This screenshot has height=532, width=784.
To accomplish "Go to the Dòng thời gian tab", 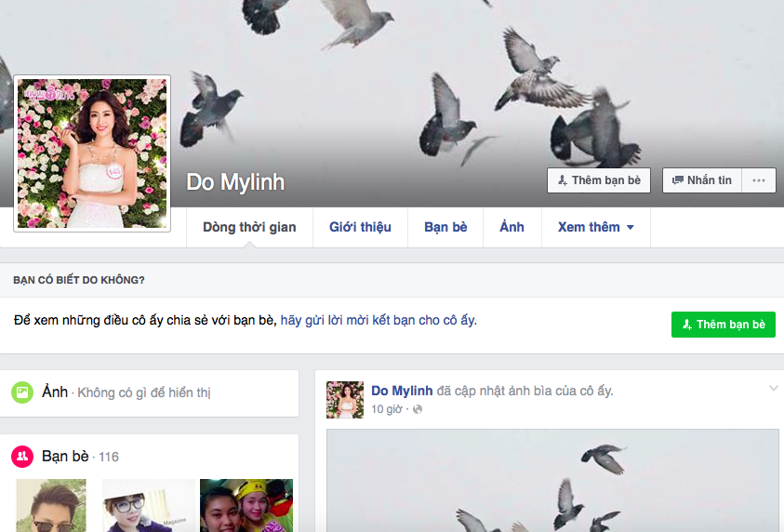I will tap(249, 228).
